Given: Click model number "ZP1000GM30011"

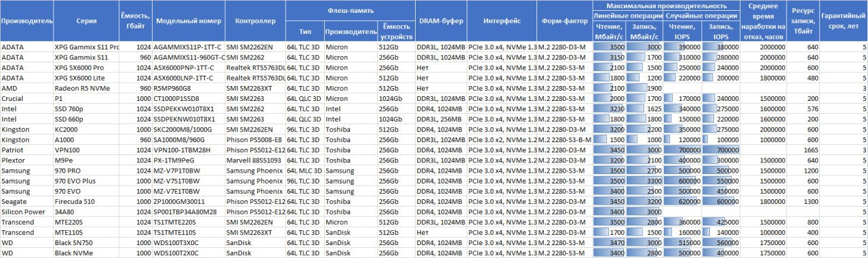Looking at the screenshot, I should [x=189, y=201].
